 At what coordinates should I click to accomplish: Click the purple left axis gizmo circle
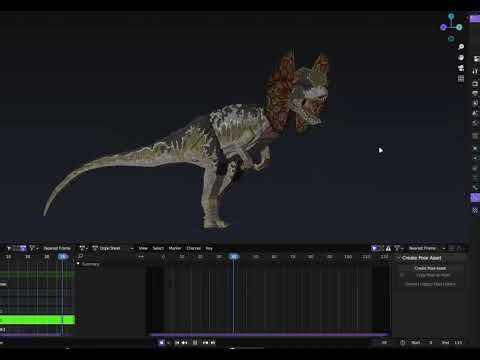point(443,27)
